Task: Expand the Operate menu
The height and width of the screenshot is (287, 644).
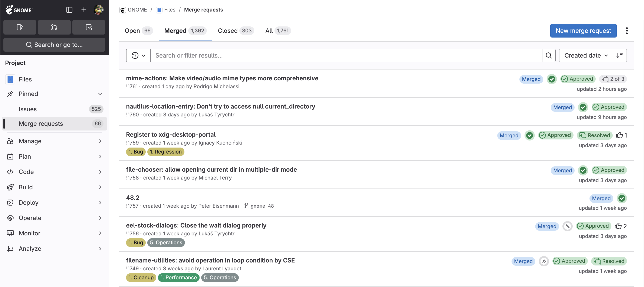Action: pyautogui.click(x=54, y=218)
